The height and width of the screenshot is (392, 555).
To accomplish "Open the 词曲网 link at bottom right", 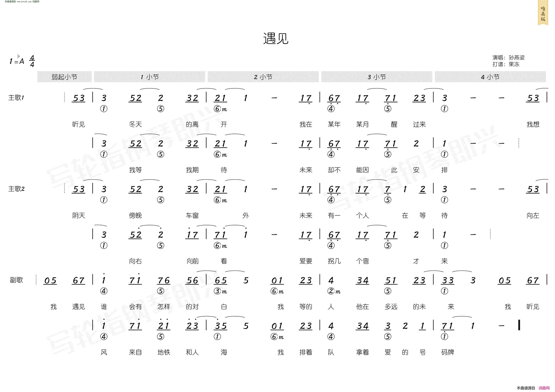I will click(544, 388).
